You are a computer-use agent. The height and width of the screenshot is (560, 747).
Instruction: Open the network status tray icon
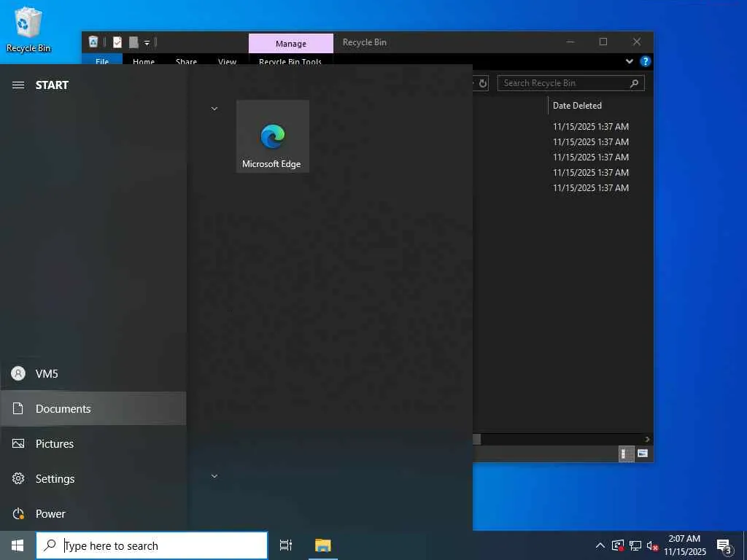[635, 545]
